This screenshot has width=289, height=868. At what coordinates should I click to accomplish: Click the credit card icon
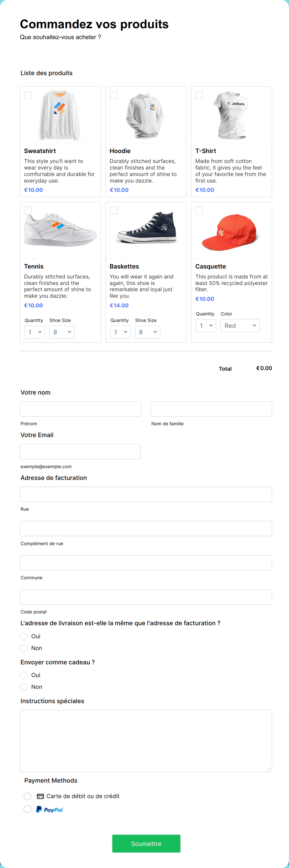click(x=40, y=796)
